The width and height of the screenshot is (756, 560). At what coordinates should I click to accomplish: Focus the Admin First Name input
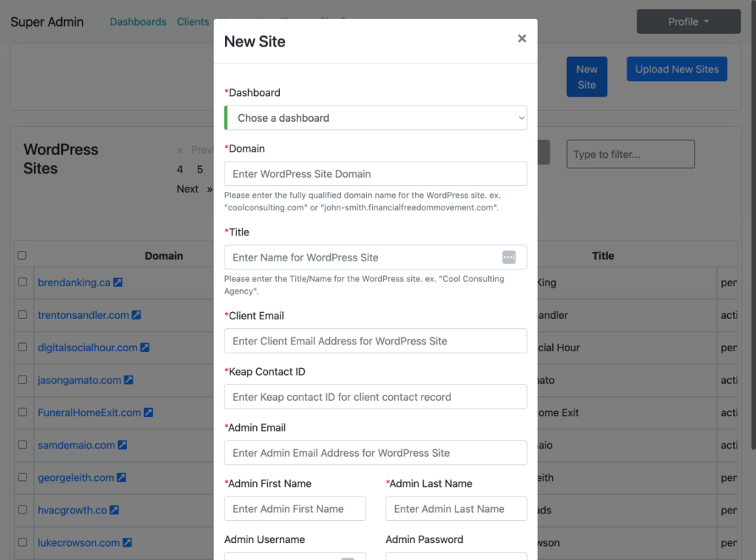pos(295,508)
